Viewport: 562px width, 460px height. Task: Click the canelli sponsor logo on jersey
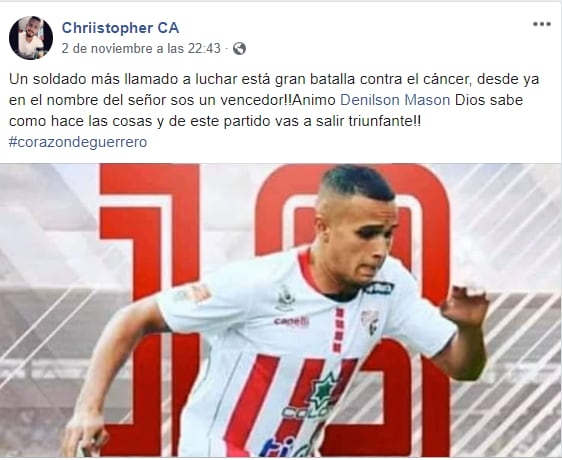click(x=291, y=321)
